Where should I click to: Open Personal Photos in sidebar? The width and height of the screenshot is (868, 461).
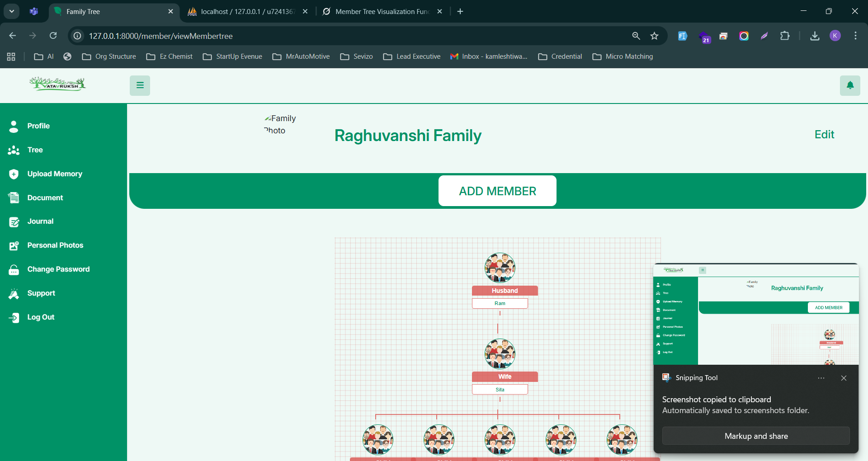[x=55, y=245]
